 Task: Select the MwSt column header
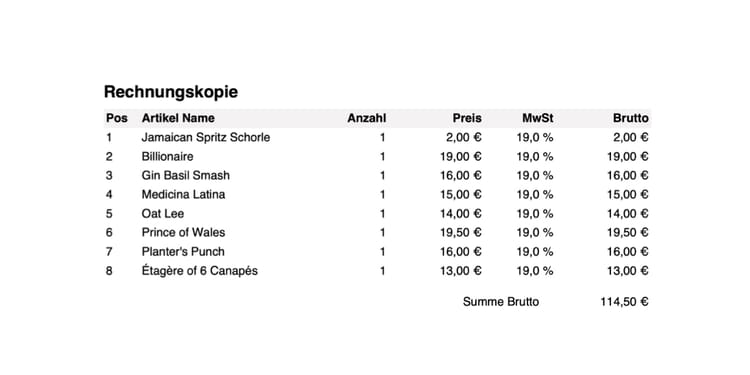(x=538, y=118)
